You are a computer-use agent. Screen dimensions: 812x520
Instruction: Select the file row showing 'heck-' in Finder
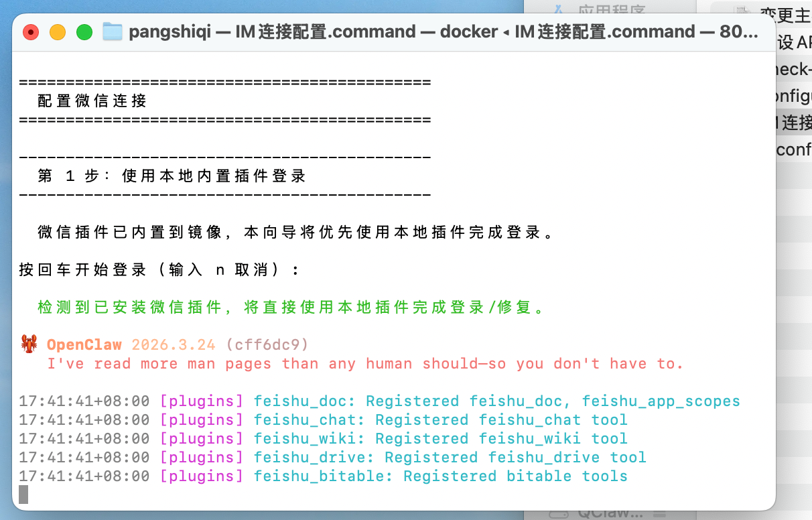pos(794,68)
